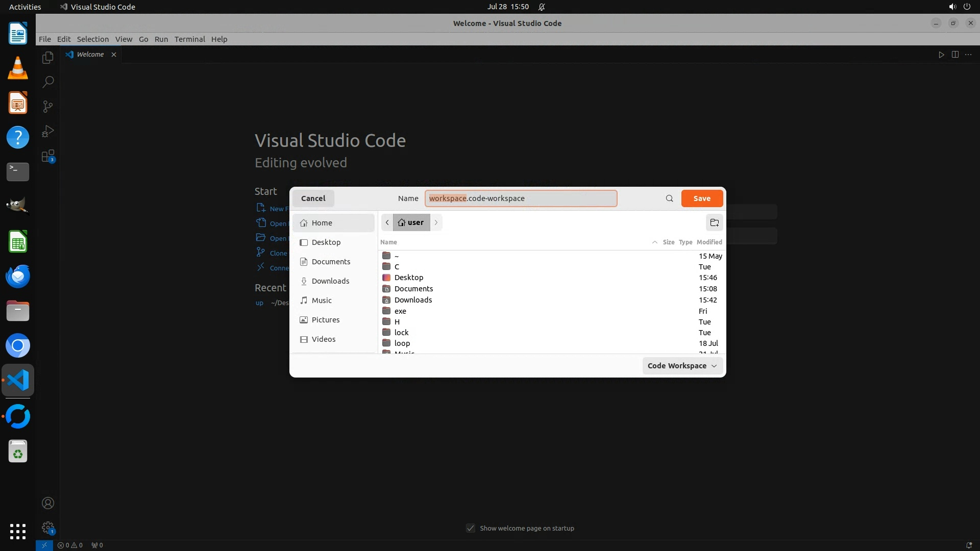Image resolution: width=980 pixels, height=551 pixels.
Task: Open Source Control view icon
Action: coord(48,106)
